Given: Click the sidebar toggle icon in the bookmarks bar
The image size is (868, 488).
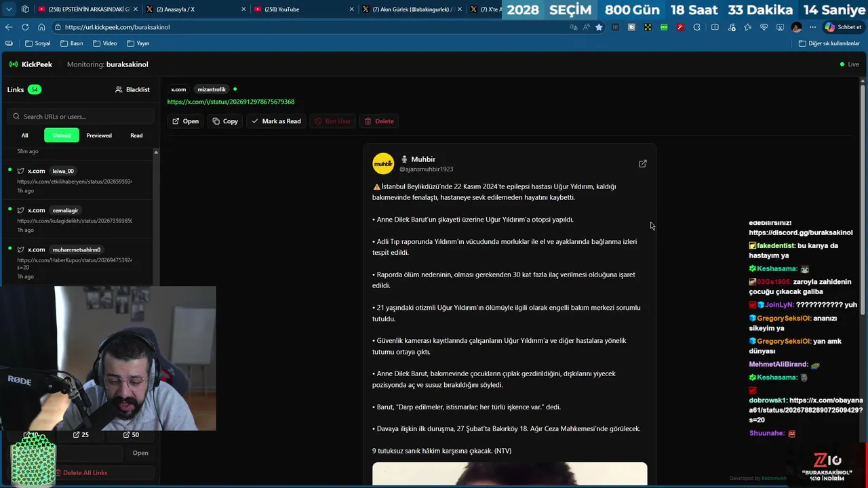Looking at the screenshot, I should 9,43.
